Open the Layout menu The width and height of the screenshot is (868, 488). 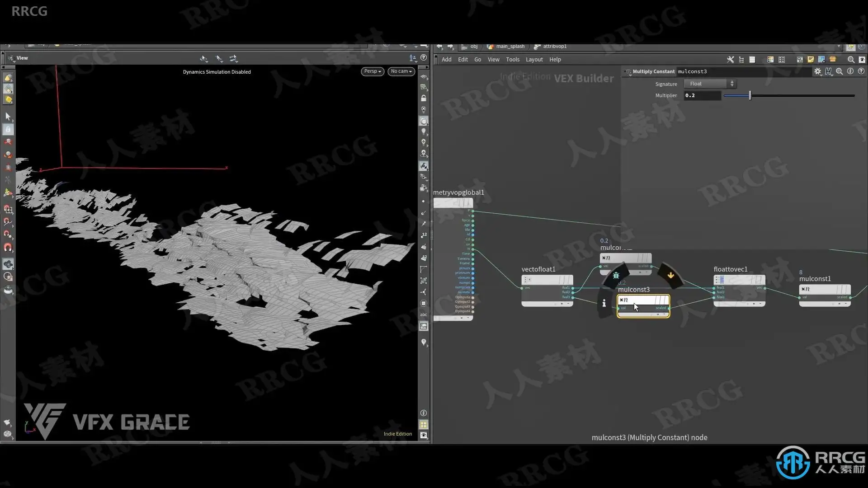point(534,60)
